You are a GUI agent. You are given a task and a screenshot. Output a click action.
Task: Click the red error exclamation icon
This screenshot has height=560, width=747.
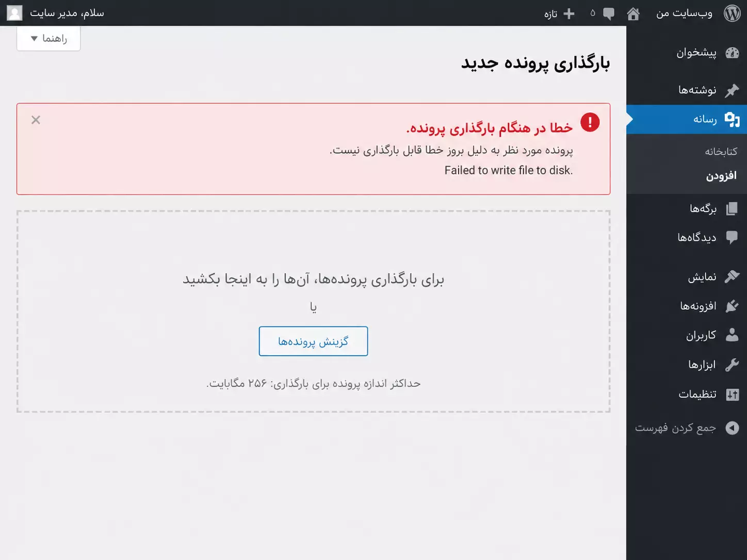[590, 122]
